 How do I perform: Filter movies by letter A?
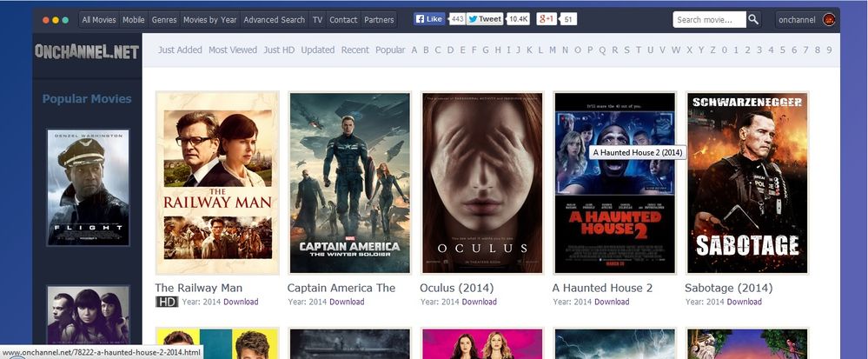coord(414,50)
